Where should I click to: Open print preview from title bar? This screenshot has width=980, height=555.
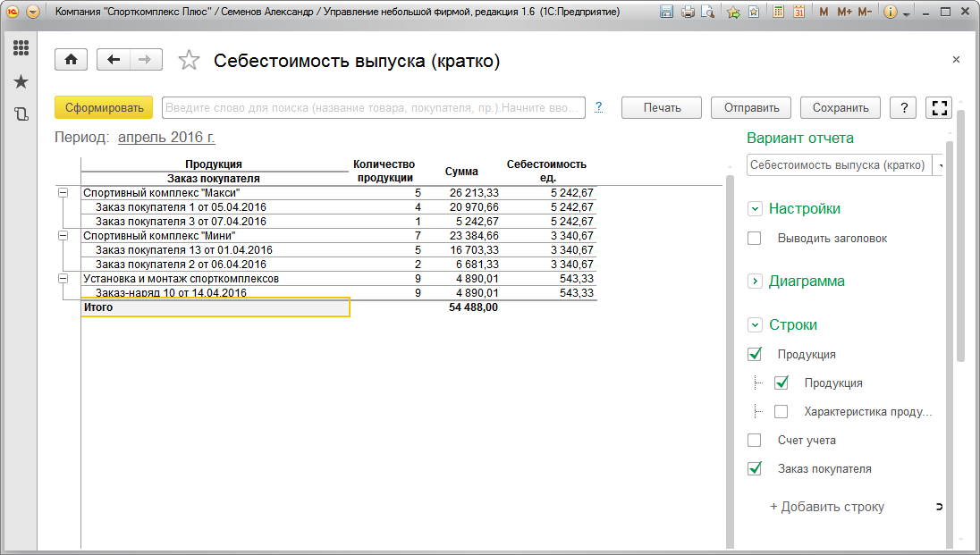pyautogui.click(x=708, y=13)
